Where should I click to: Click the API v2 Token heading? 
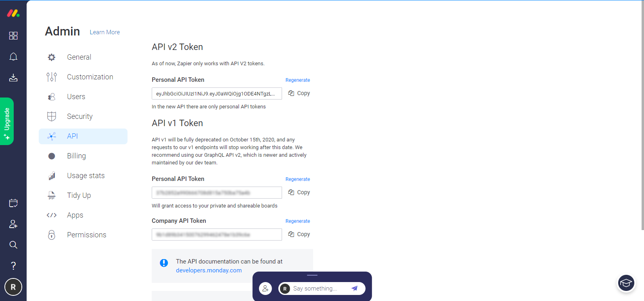coord(177,47)
